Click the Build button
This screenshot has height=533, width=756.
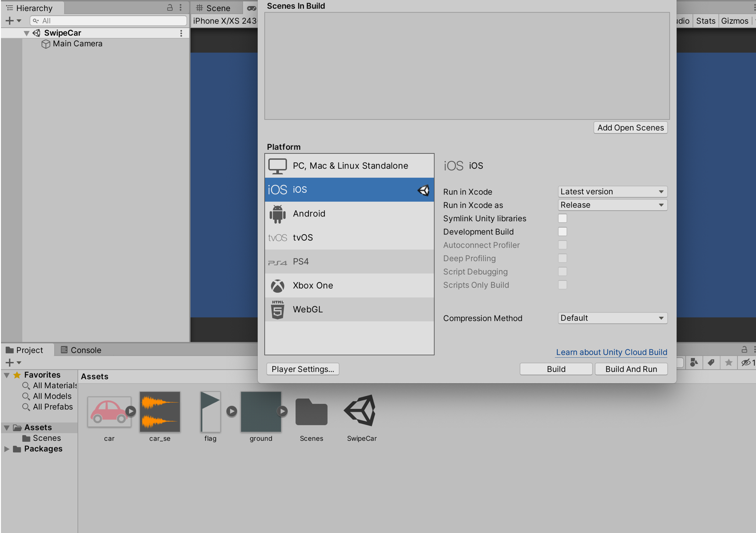click(x=556, y=369)
